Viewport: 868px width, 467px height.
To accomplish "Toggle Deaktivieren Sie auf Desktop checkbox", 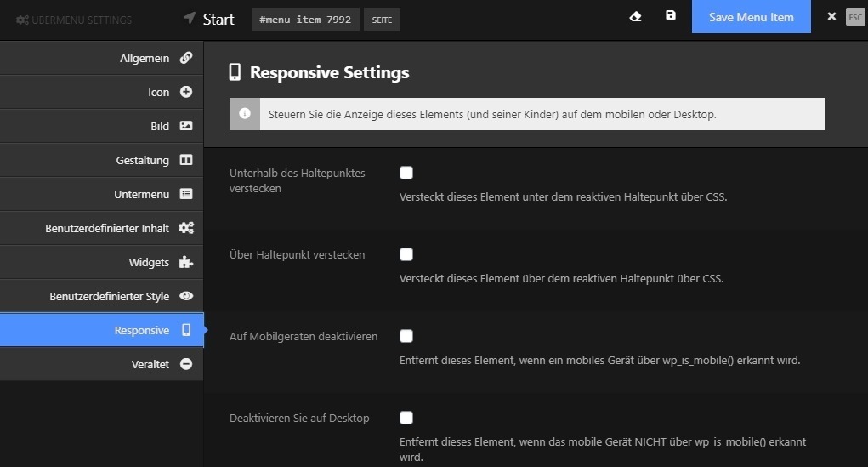I will point(406,418).
